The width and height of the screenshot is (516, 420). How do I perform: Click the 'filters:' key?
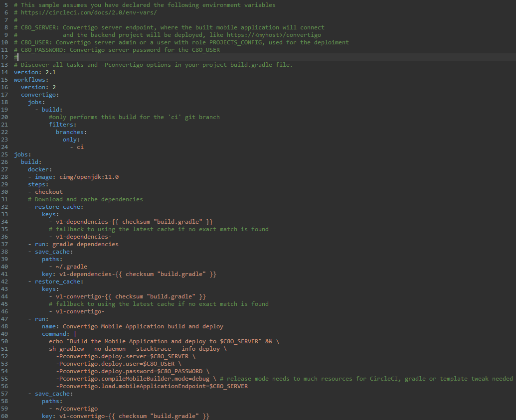[x=62, y=125]
